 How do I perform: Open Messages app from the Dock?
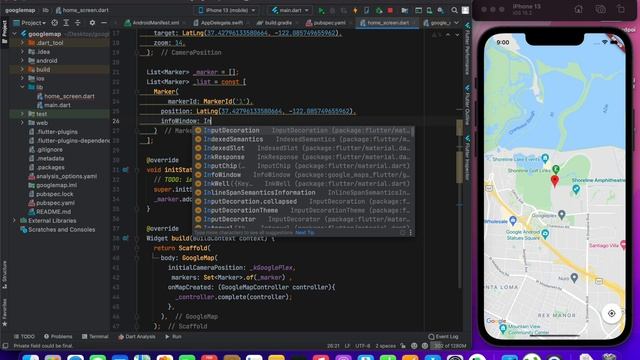coord(98,357)
